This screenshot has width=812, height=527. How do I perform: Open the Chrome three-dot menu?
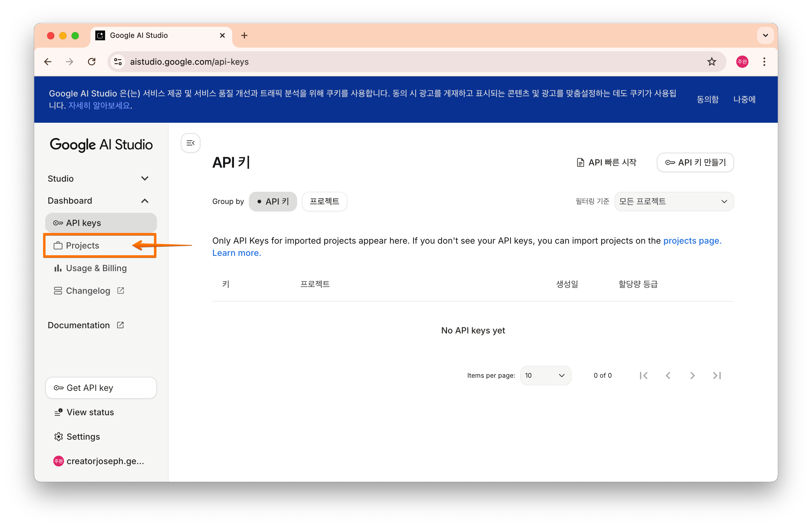coord(764,62)
